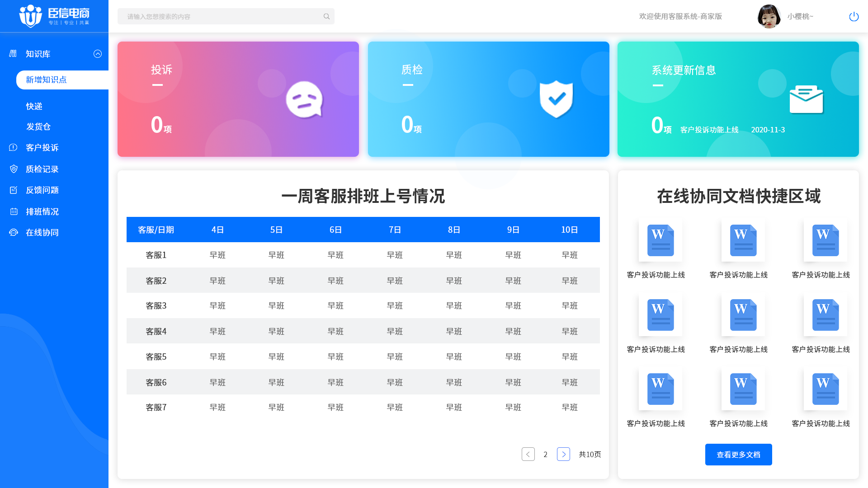Open the 快递 submenu item

pyautogui.click(x=34, y=106)
